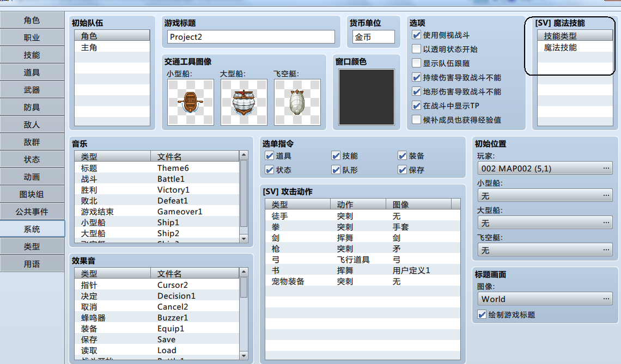The width and height of the screenshot is (621, 364).
Task: Click music list scroll up arrow
Action: [x=243, y=155]
